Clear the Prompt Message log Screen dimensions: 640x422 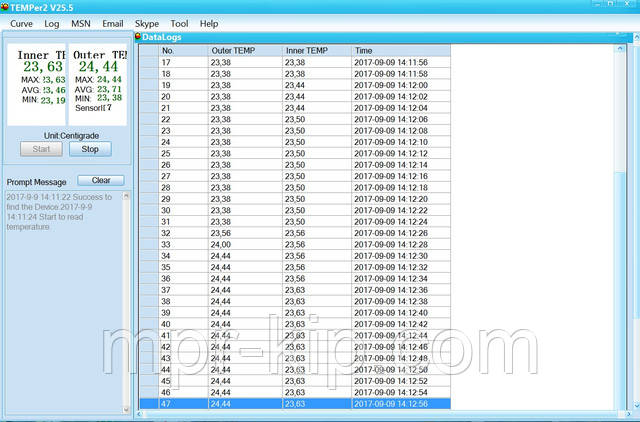point(101,181)
